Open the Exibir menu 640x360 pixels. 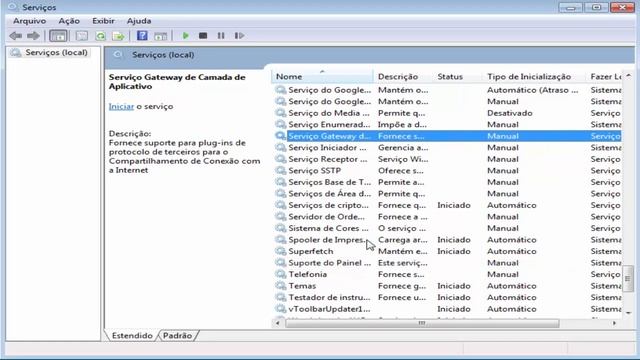[103, 21]
